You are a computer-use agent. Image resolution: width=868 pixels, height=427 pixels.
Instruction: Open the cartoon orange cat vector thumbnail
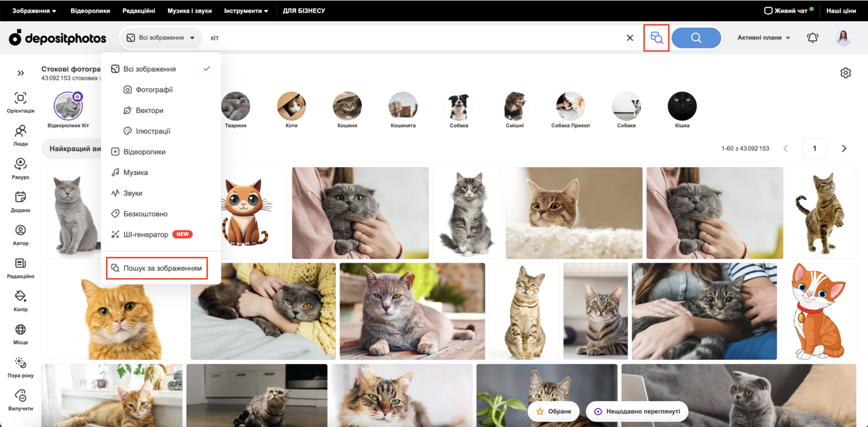[248, 213]
